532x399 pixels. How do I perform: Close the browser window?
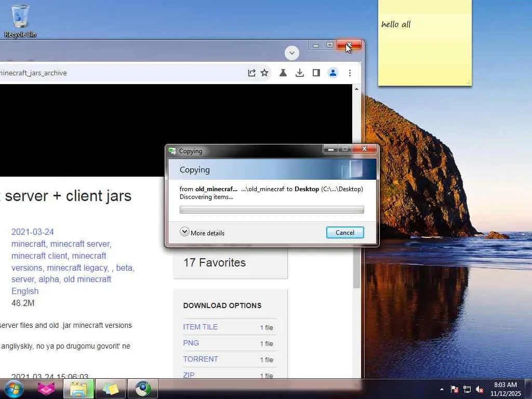349,45
